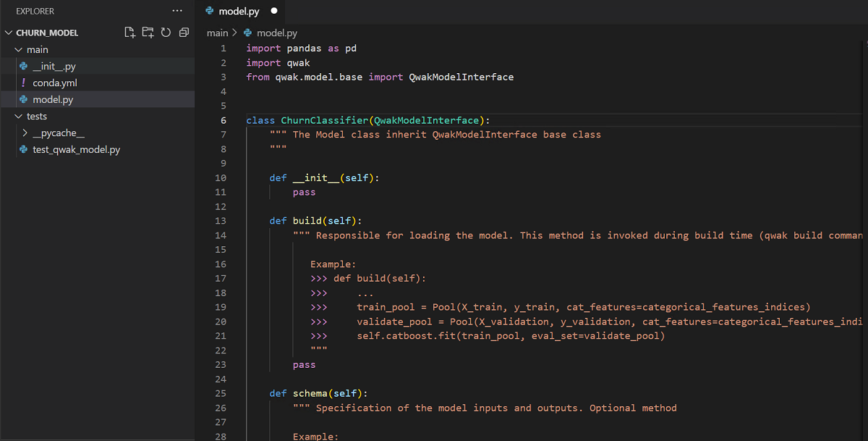This screenshot has height=441, width=868.
Task: Click the New File icon in Explorer
Action: (x=129, y=33)
